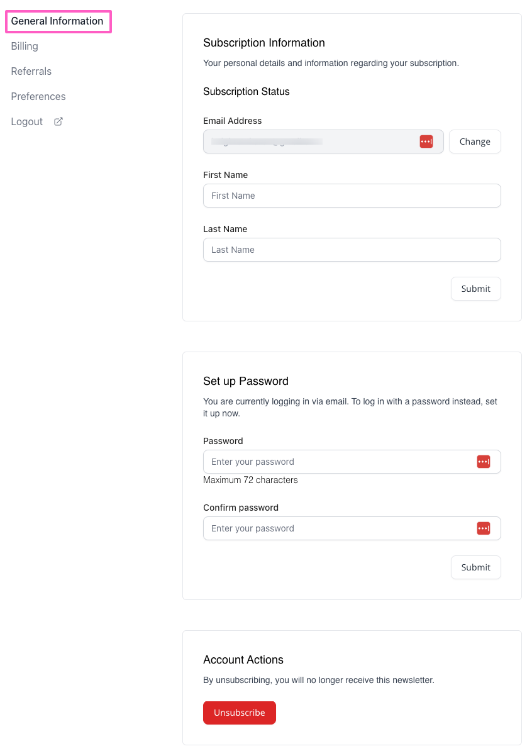Image resolution: width=532 pixels, height=756 pixels.
Task: Focus the First Name text field
Action: coord(352,196)
